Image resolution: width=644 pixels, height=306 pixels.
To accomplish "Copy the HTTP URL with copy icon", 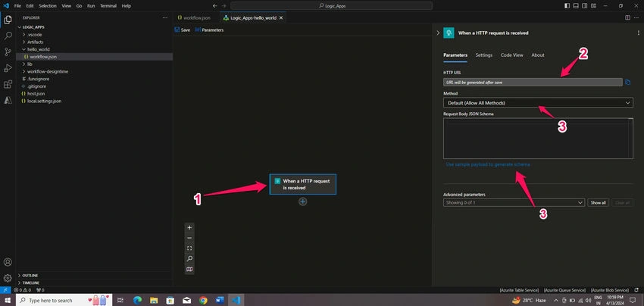I will (x=627, y=82).
